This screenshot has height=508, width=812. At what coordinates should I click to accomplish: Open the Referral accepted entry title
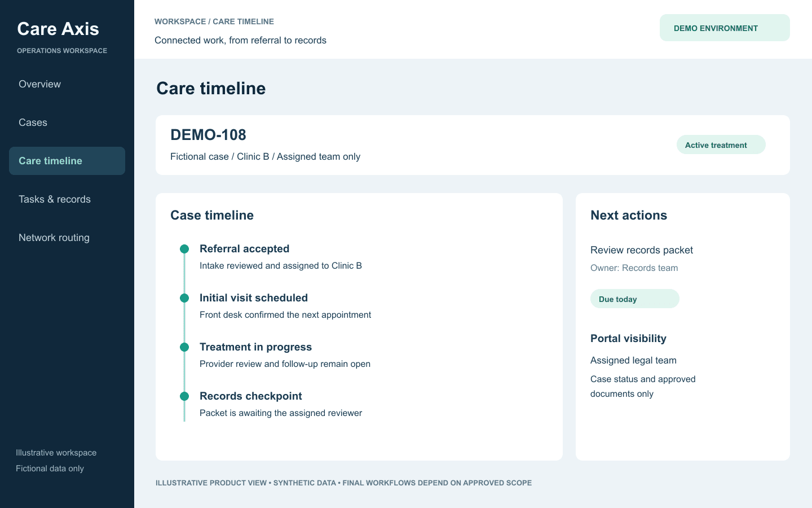[244, 249]
